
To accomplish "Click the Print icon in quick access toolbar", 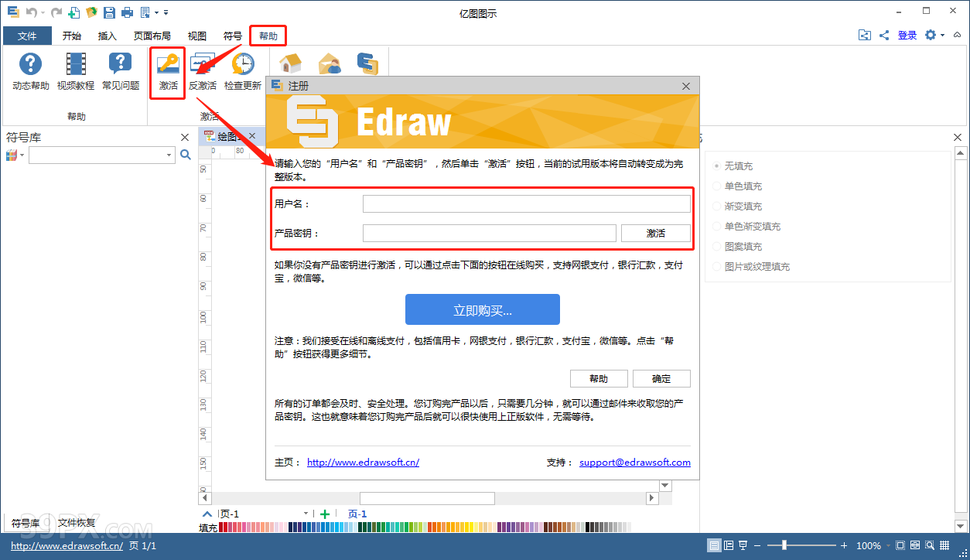I will tap(127, 12).
